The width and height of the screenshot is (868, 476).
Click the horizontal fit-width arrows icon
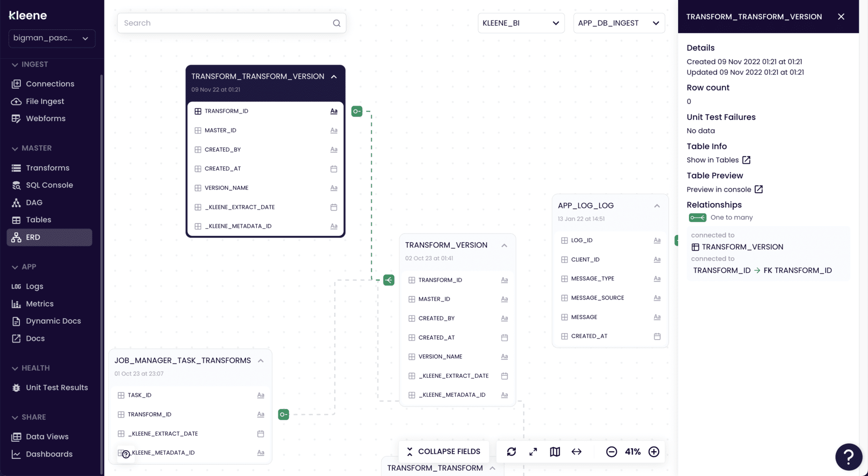[x=576, y=452]
